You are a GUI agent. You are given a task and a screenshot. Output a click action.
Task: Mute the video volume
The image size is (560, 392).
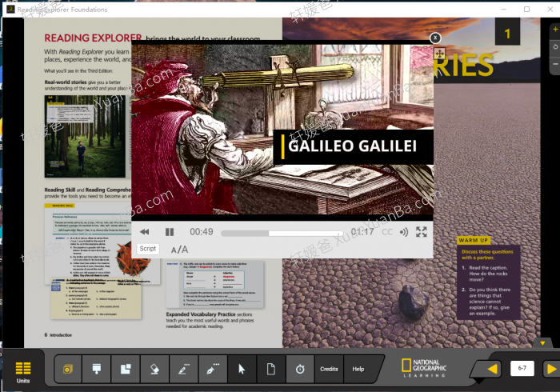(404, 232)
